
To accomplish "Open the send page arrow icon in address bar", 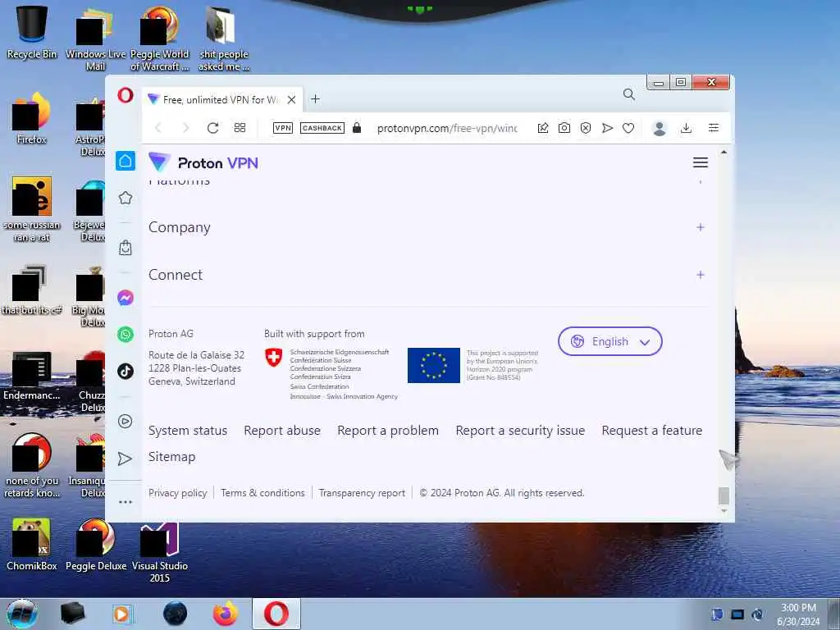I will tap(607, 128).
